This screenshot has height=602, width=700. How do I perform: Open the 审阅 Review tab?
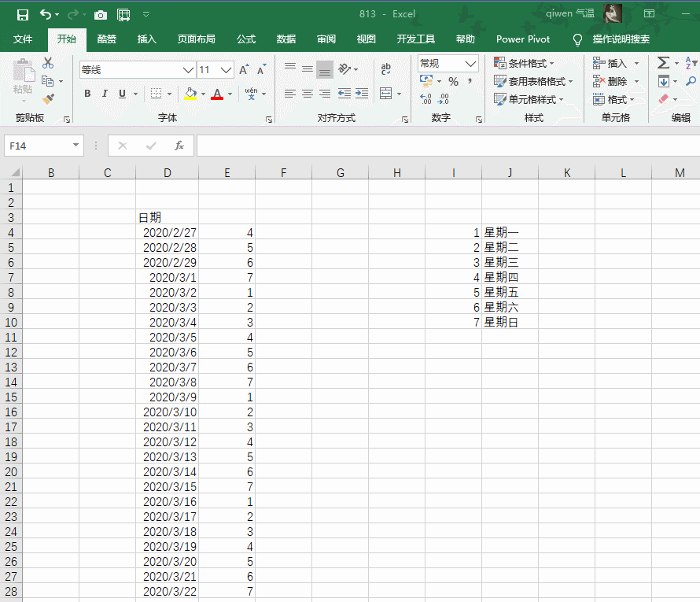tap(326, 39)
